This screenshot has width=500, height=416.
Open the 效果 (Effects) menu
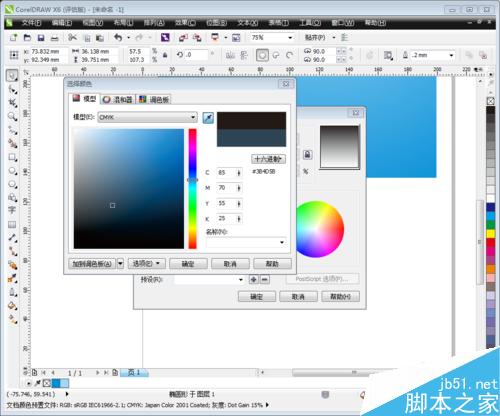(x=185, y=23)
